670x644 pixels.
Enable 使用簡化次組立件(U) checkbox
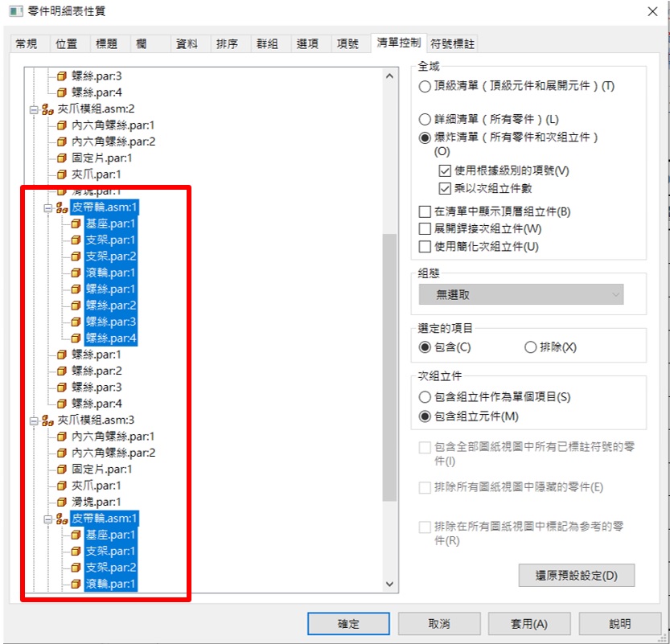pos(425,246)
